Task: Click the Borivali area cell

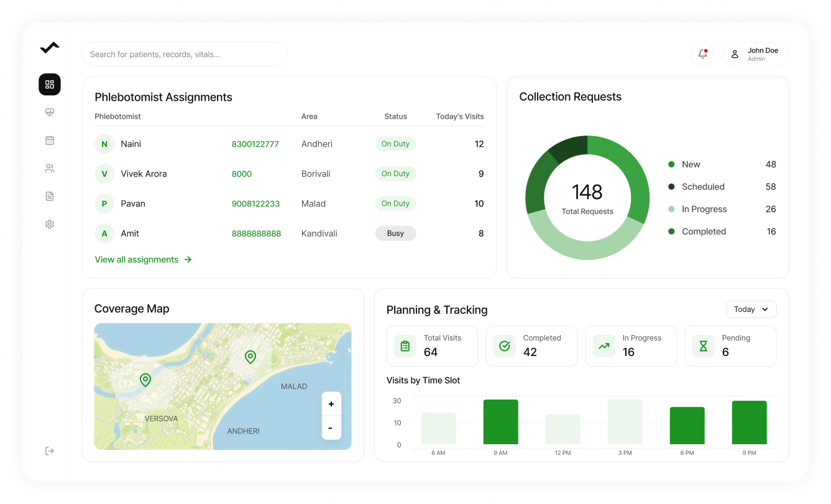Action: click(316, 174)
